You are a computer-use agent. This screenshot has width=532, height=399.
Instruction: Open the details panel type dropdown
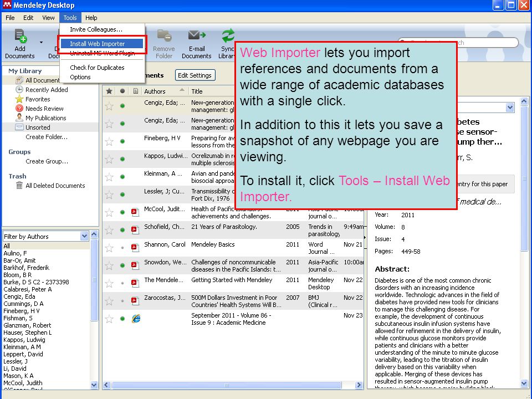pyautogui.click(x=510, y=108)
